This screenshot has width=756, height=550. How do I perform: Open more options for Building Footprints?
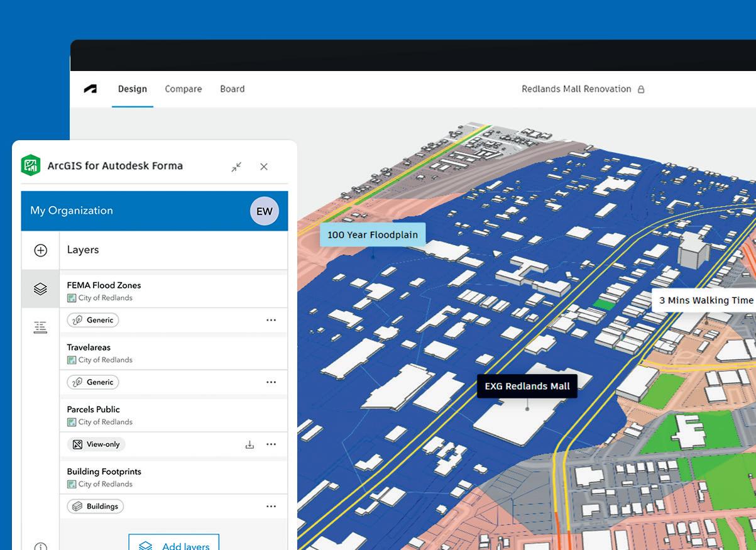(x=271, y=506)
